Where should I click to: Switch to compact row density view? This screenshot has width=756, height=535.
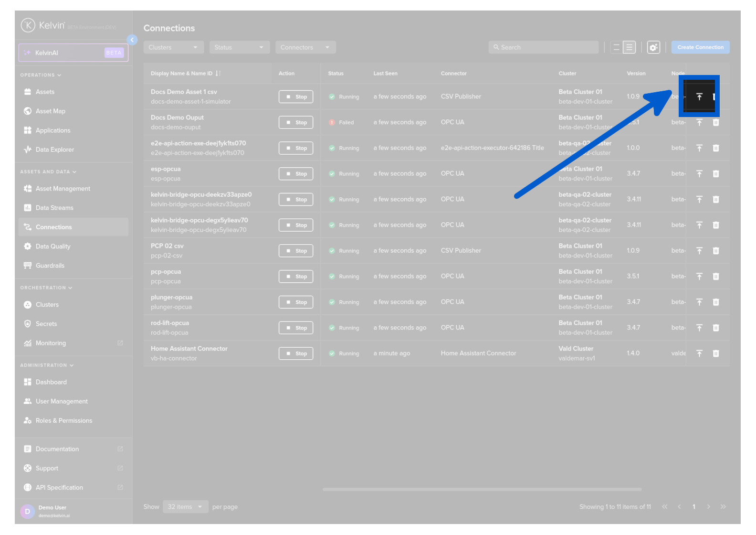616,47
